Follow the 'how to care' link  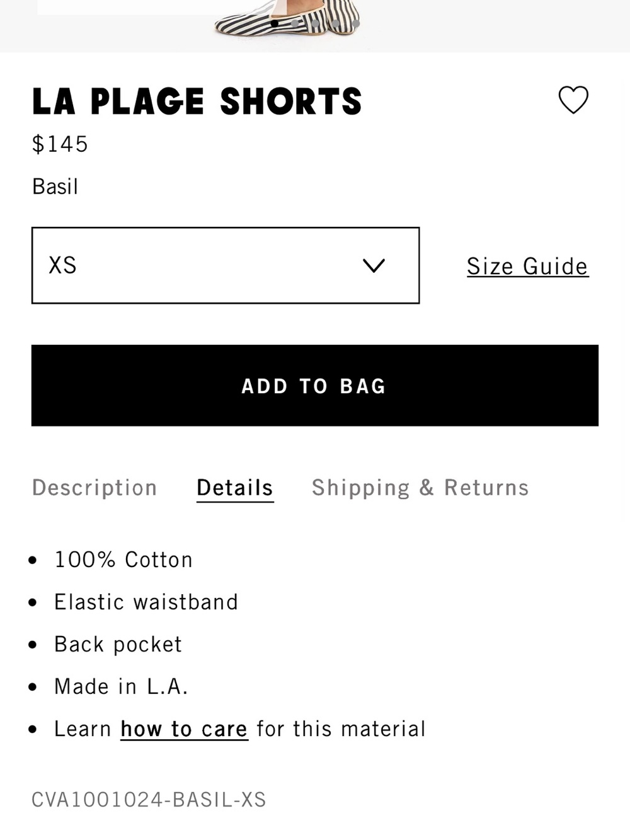(x=184, y=729)
